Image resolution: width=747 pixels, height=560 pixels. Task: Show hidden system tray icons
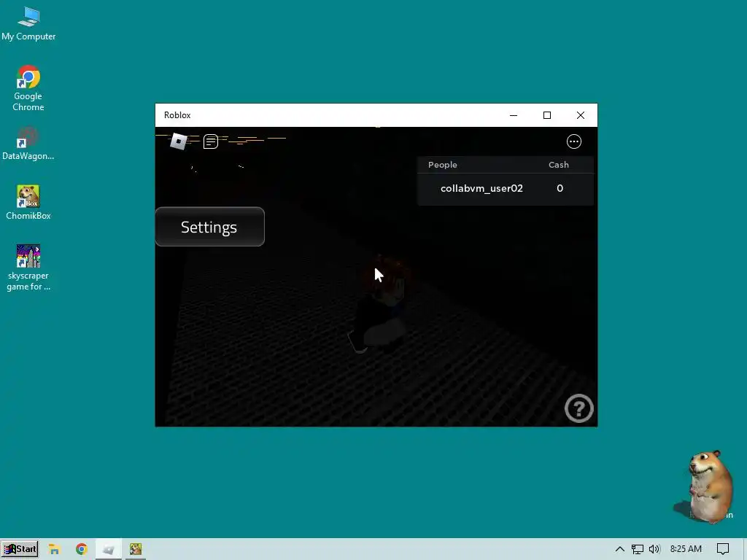click(620, 549)
